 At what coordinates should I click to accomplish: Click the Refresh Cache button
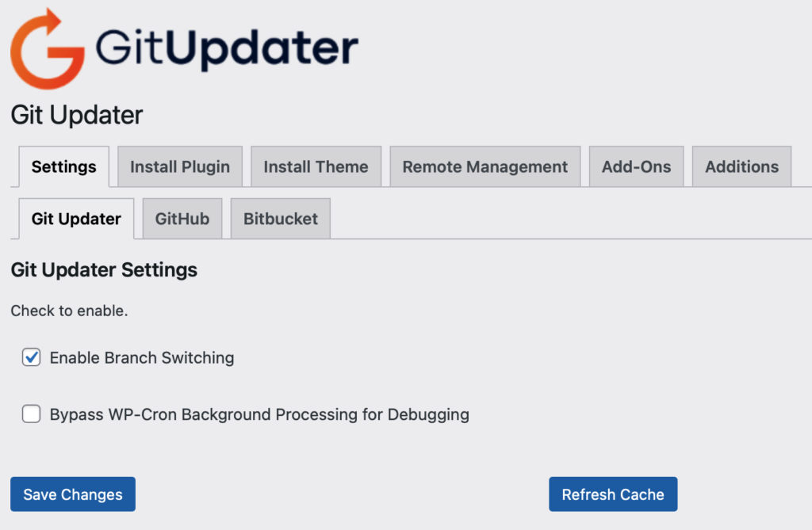point(613,494)
